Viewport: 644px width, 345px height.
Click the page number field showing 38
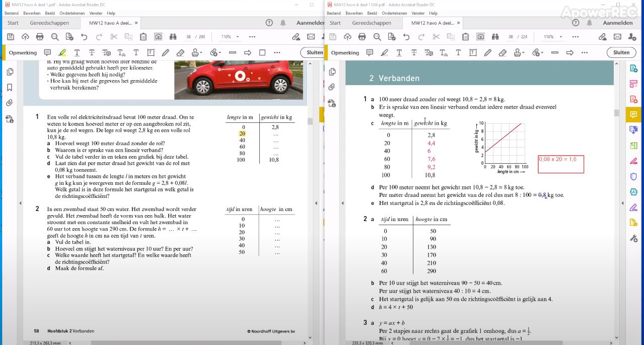click(x=511, y=37)
